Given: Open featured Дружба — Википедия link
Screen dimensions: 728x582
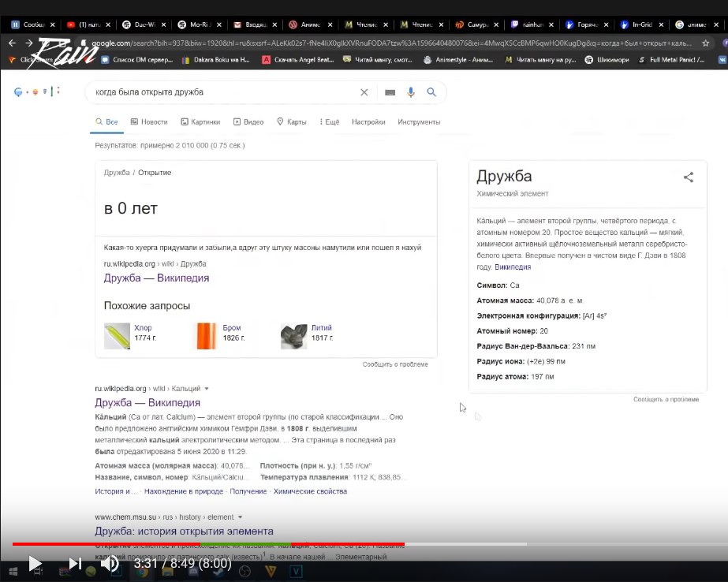Looking at the screenshot, I should [x=156, y=278].
